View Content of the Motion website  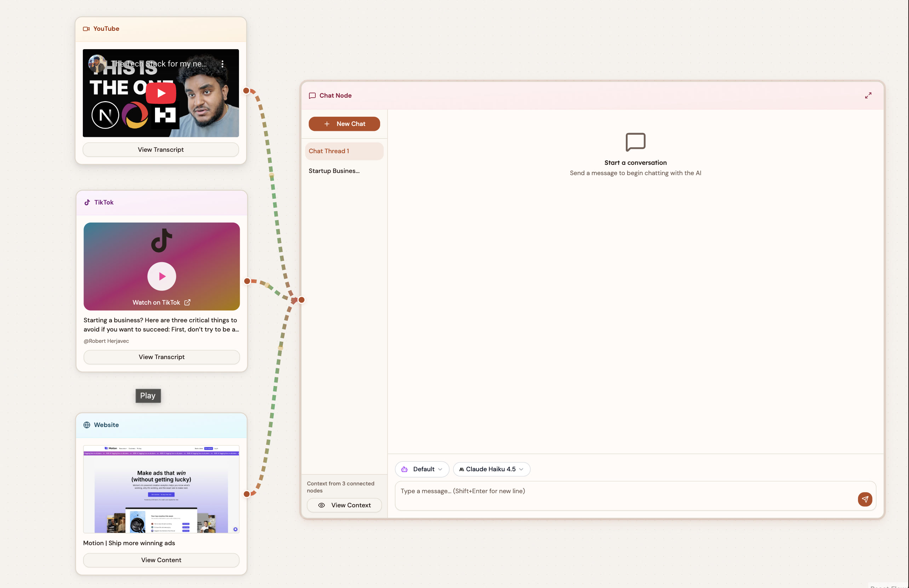pyautogui.click(x=161, y=560)
